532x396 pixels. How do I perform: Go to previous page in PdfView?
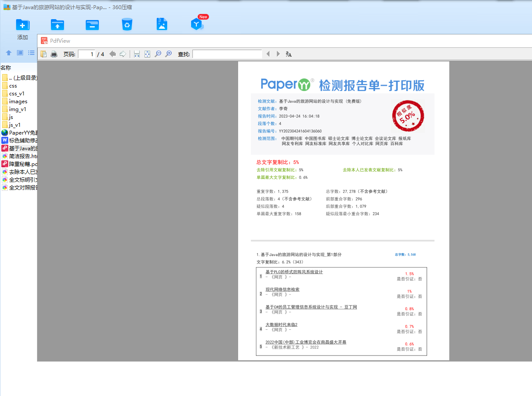coord(113,54)
